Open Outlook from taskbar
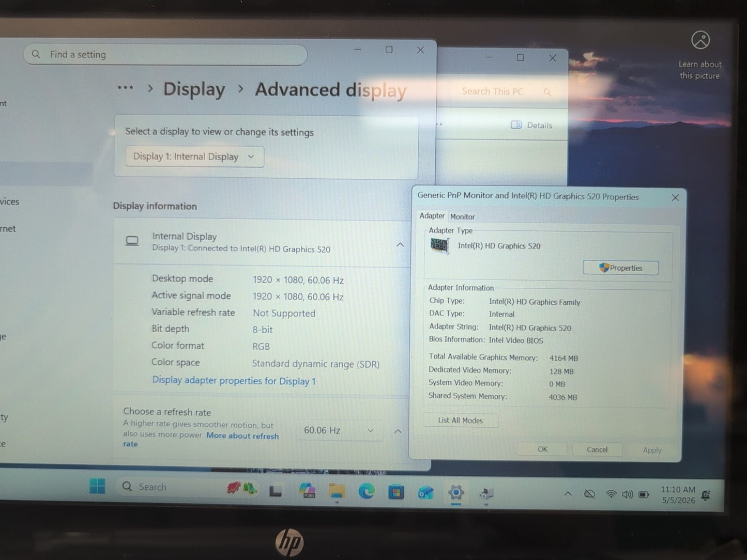The height and width of the screenshot is (560, 747). [426, 492]
